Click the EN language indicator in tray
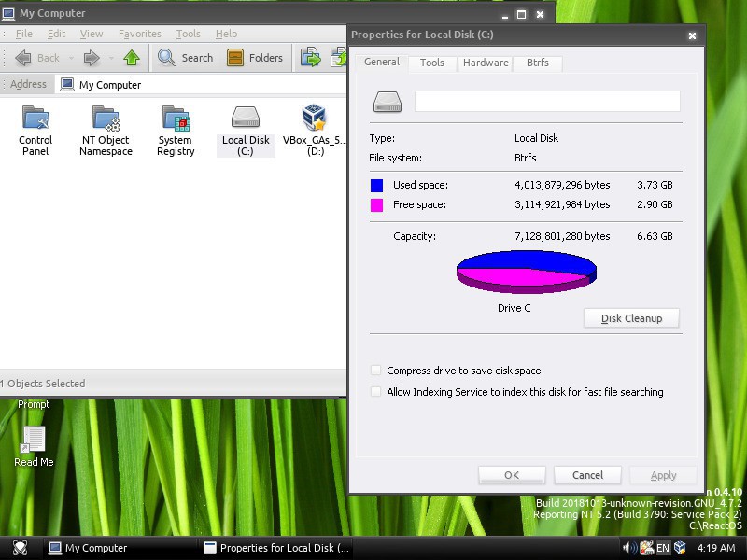 662,548
